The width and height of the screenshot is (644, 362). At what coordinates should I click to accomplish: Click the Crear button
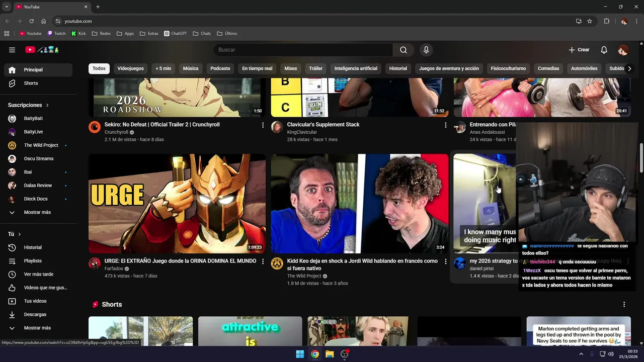[x=579, y=50]
